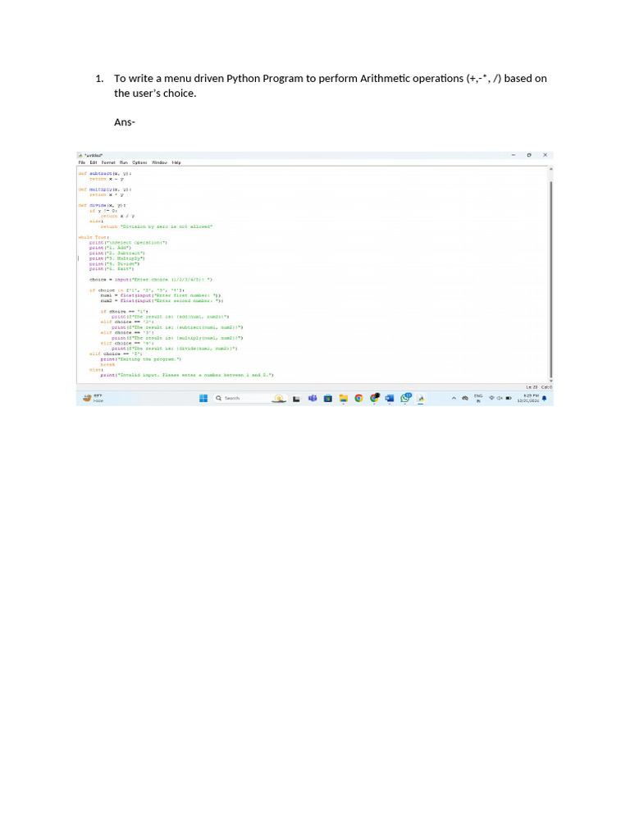Viewport: 630px width, 840px height.
Task: Open File Explorer from the taskbar
Action: [344, 398]
